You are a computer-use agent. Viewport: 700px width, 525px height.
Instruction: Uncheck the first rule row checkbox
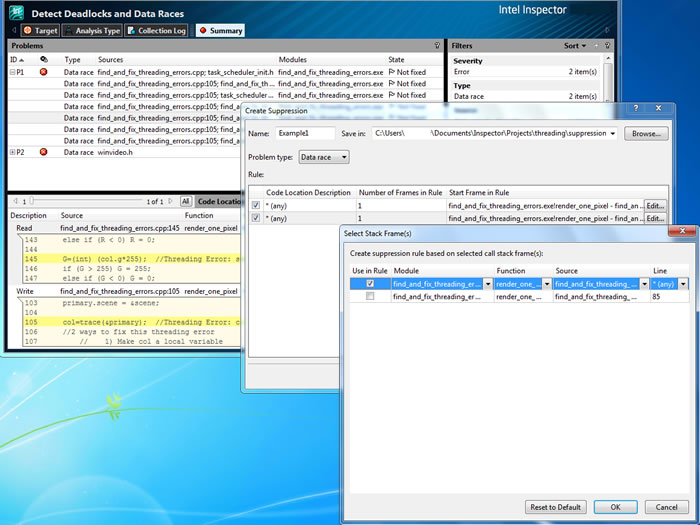pyautogui.click(x=256, y=205)
